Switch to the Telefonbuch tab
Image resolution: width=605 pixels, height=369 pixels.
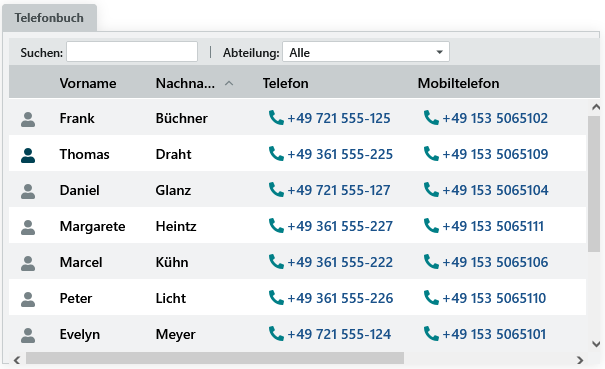[49, 18]
